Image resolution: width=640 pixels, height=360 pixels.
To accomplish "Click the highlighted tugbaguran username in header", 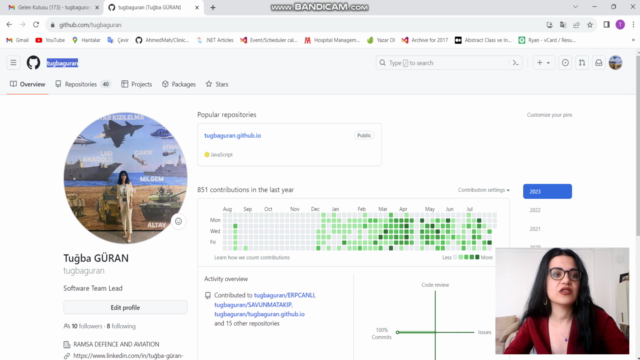I will point(62,63).
